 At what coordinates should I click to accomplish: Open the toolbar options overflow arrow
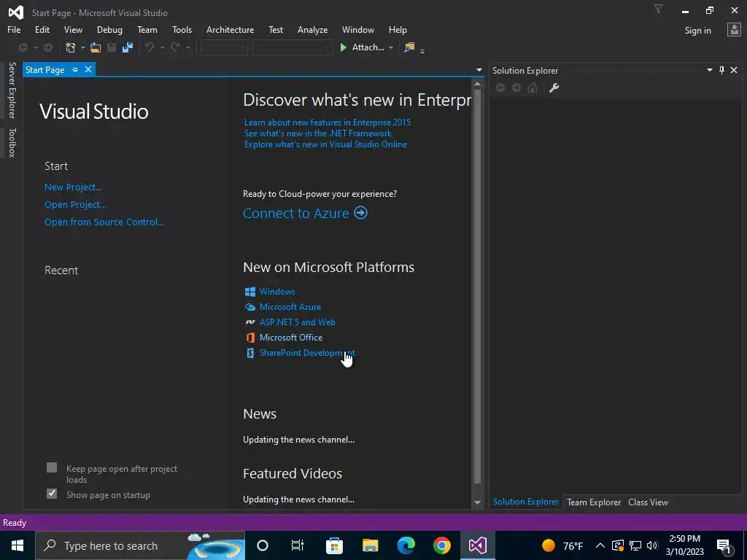click(x=422, y=50)
